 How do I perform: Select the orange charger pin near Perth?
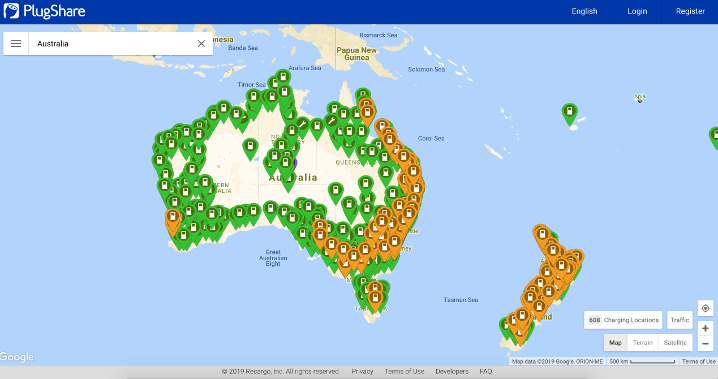pos(173,220)
